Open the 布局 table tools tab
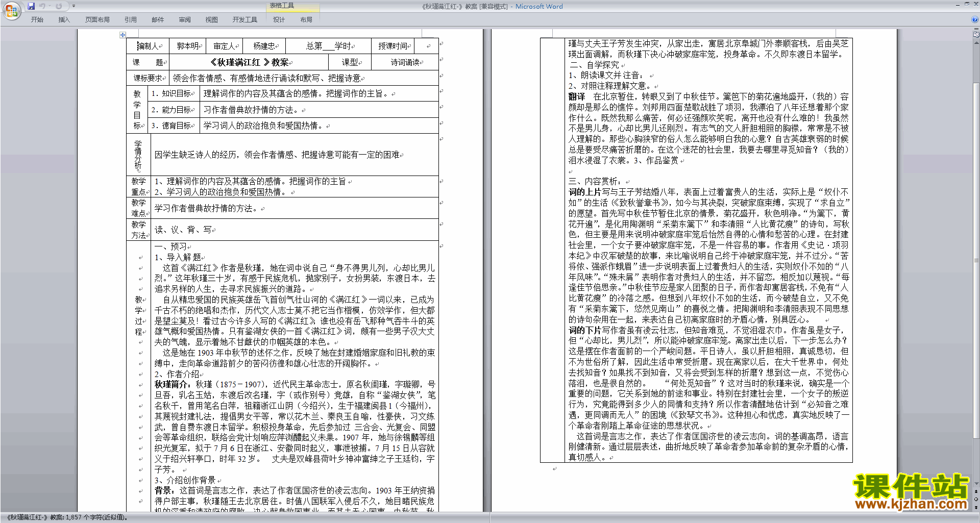Screen dimensions: 980x523 306,19
